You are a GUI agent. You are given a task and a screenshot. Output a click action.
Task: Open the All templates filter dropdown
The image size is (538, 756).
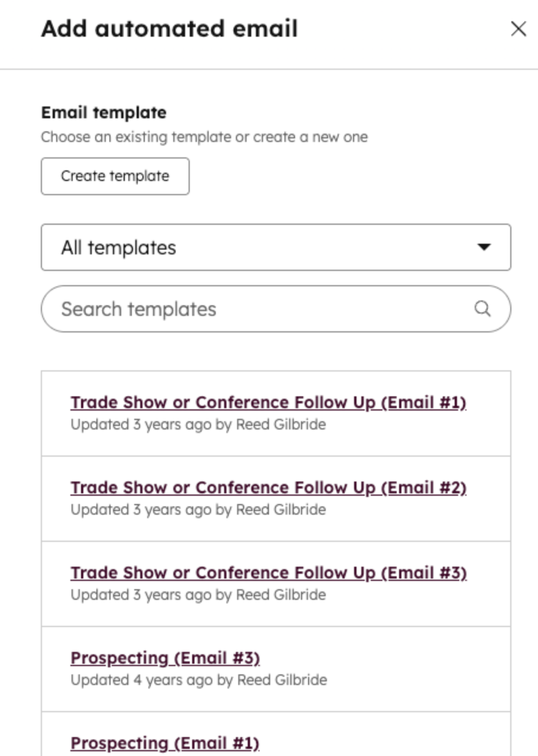coord(276,247)
